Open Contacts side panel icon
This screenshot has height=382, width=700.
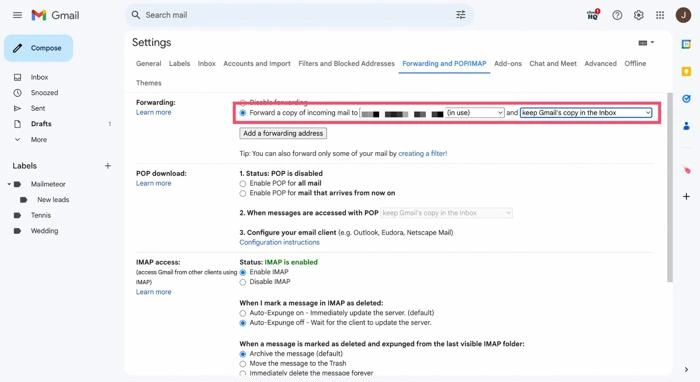pos(686,126)
